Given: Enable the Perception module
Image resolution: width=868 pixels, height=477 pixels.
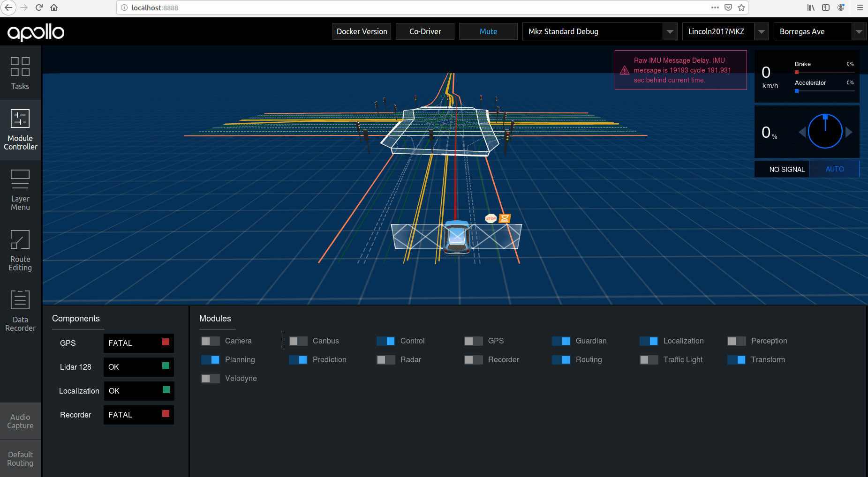Looking at the screenshot, I should coord(736,341).
